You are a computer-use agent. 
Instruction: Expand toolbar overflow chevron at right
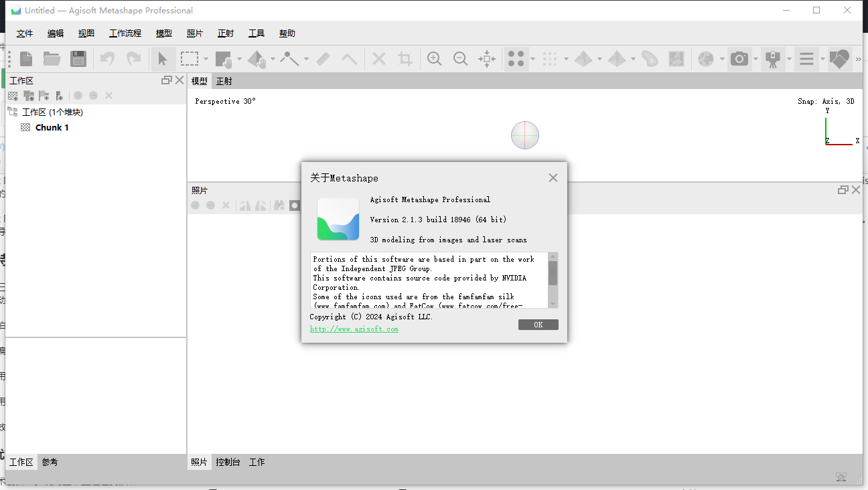point(859,59)
